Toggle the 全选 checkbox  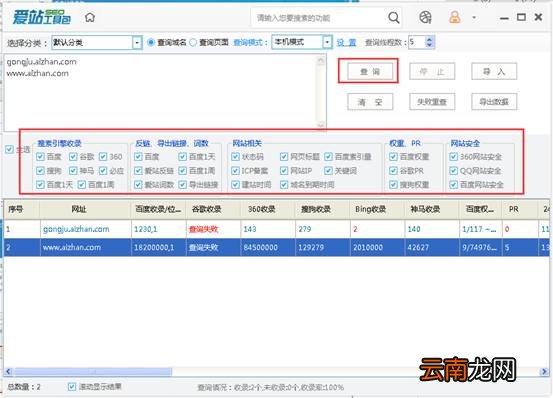(9, 149)
